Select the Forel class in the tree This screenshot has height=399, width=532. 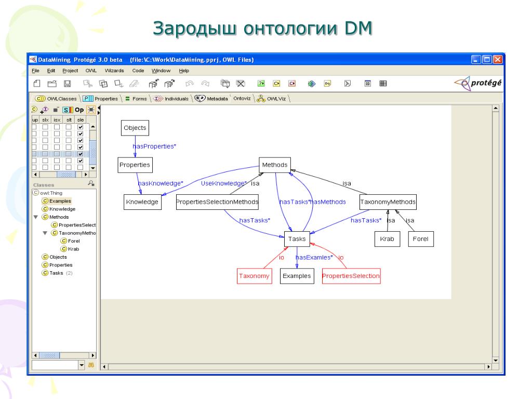click(x=70, y=241)
